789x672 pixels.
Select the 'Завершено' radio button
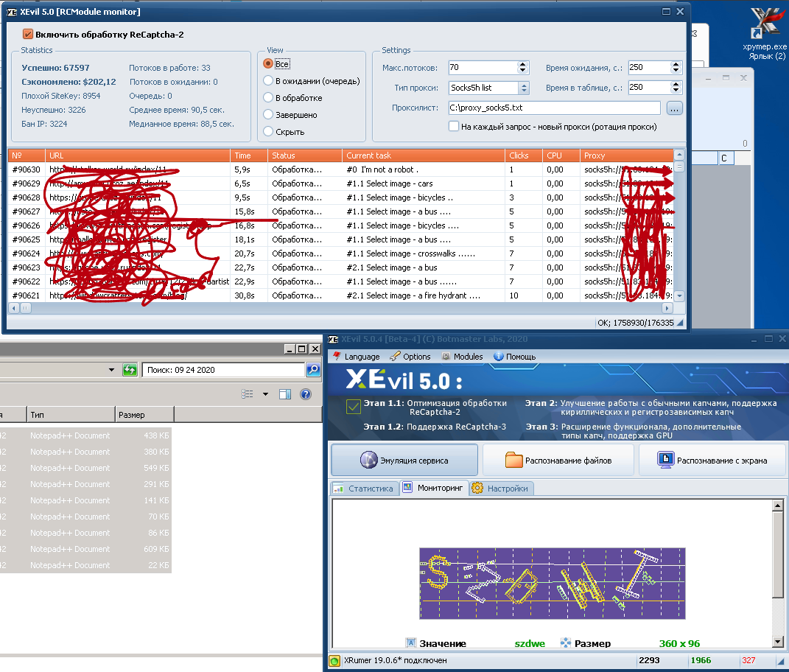tap(268, 115)
